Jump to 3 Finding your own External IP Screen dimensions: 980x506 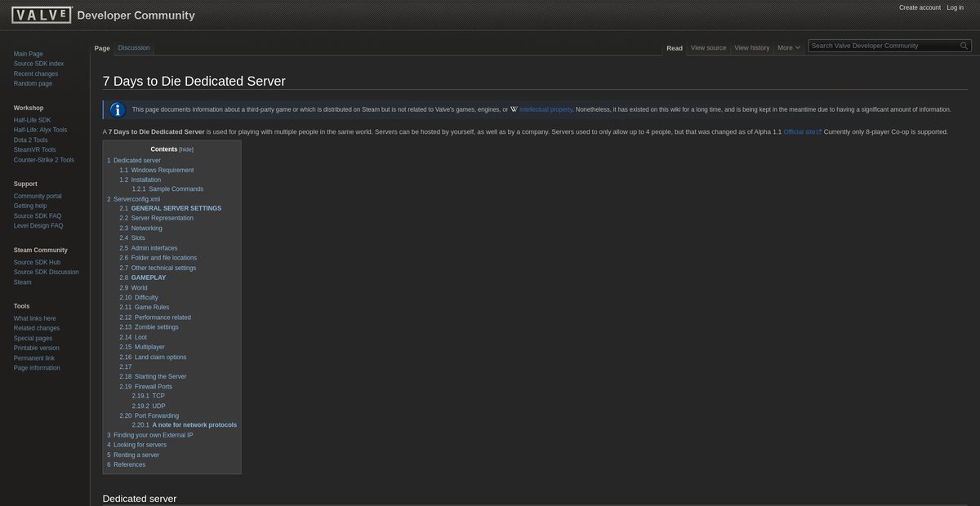click(150, 435)
